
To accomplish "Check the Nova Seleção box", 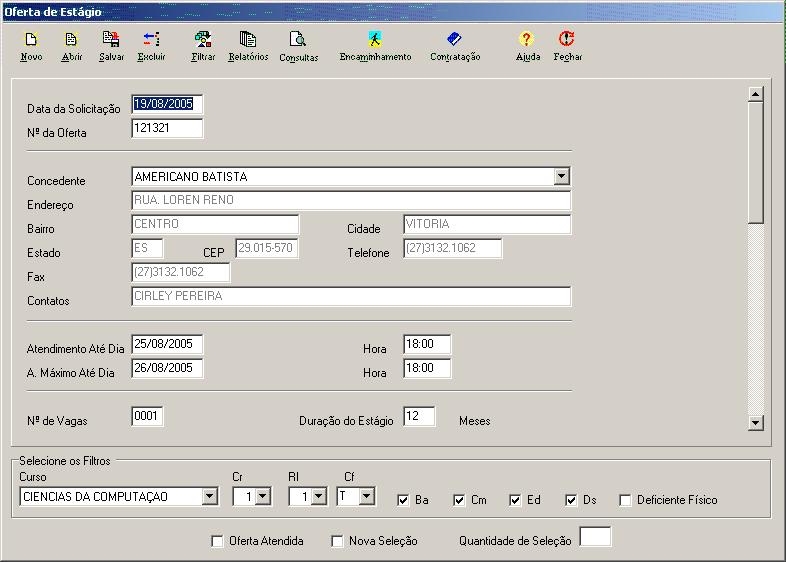I will coord(337,541).
